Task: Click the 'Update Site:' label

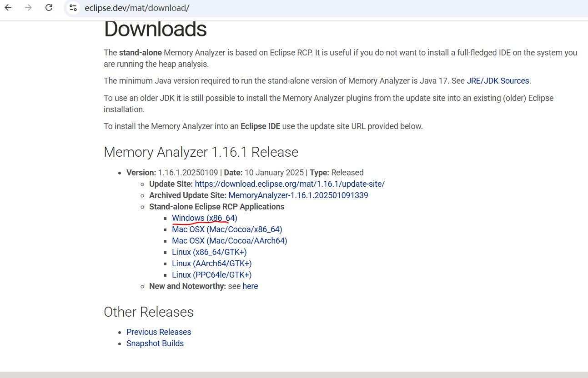Action: click(x=171, y=184)
